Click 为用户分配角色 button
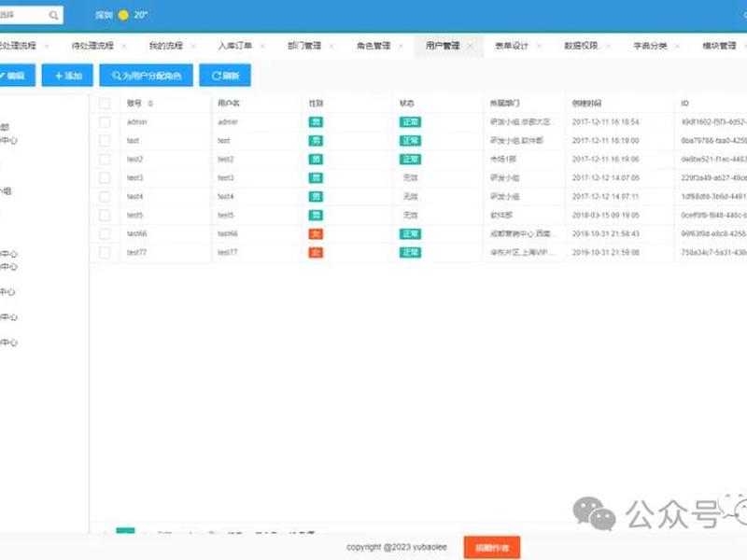This screenshot has height=560, width=747. [x=147, y=76]
